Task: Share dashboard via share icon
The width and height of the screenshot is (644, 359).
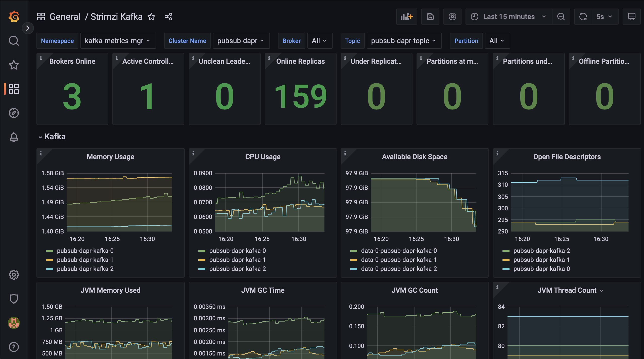Action: pos(168,17)
